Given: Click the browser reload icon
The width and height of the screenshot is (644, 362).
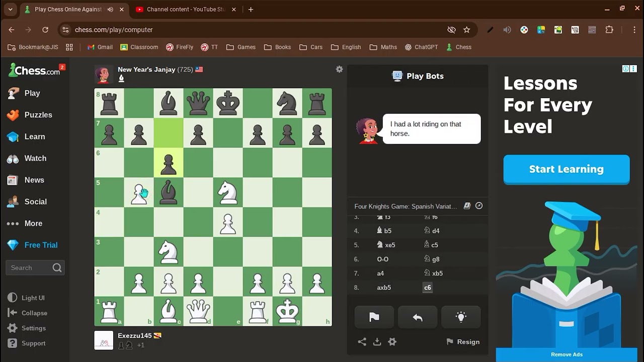Looking at the screenshot, I should pos(45,30).
